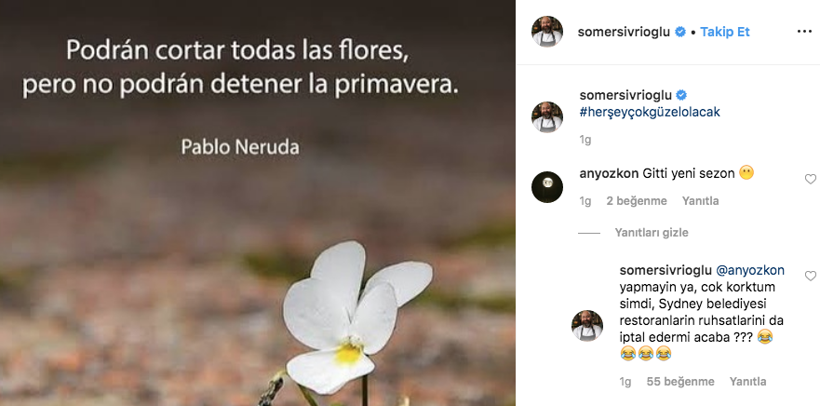Open somersivrioglu username in header
This screenshot has width=820, height=406.
click(x=624, y=32)
